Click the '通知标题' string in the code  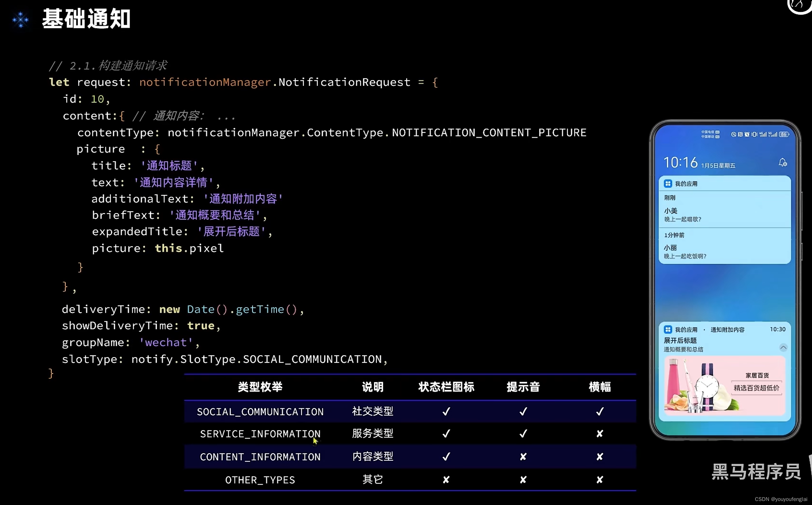(169, 166)
